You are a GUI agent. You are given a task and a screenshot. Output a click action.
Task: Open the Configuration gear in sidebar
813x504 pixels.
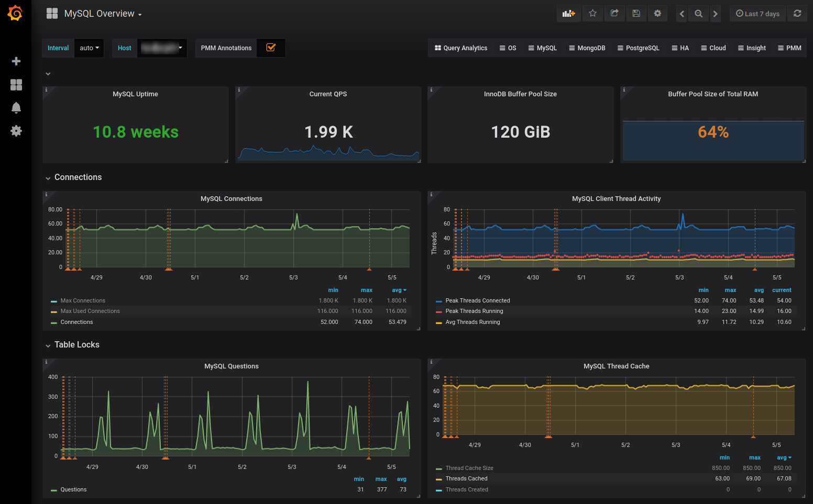point(16,131)
